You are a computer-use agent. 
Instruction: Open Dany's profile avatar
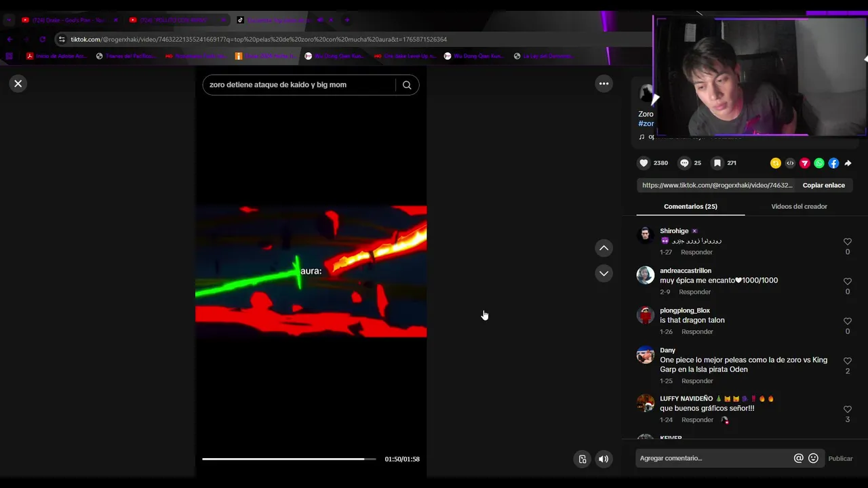(x=646, y=354)
